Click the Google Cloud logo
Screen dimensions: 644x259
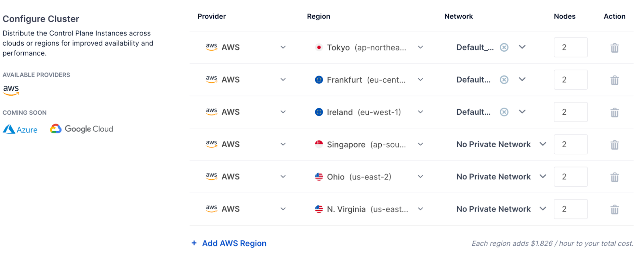pos(82,129)
